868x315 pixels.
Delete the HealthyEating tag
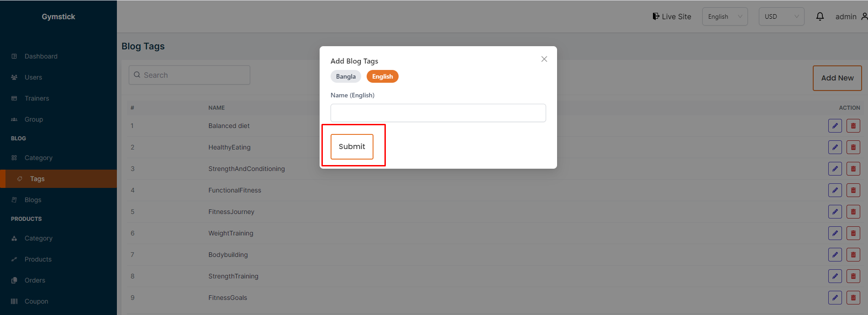(x=853, y=147)
